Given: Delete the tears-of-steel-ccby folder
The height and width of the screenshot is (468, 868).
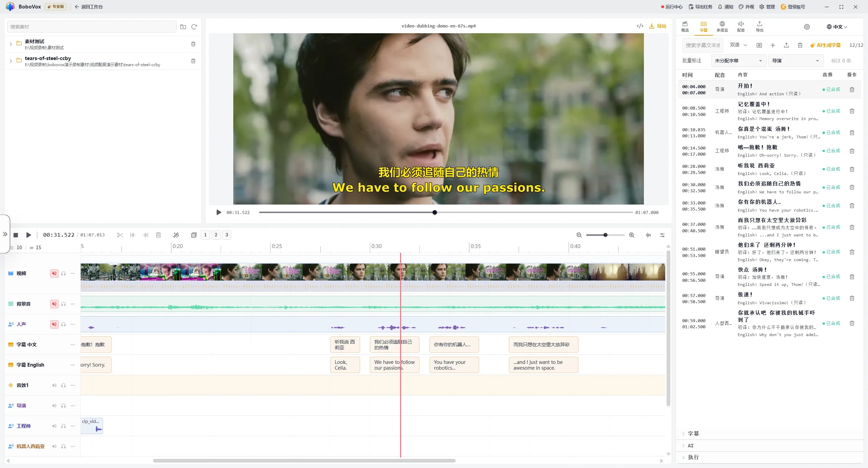Looking at the screenshot, I should [193, 61].
